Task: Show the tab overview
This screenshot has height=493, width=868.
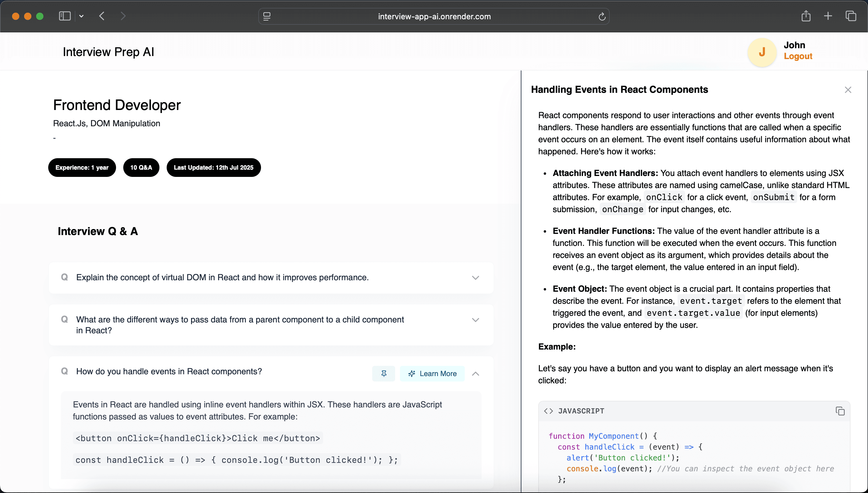Action: coord(851,16)
